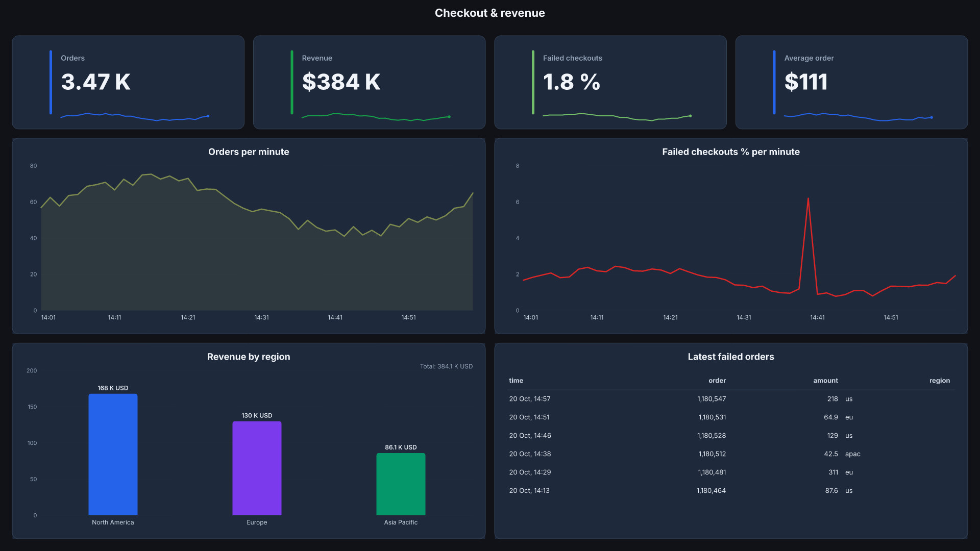Click the Checkout & revenue dashboard title
Viewport: 980px width, 551px height.
tap(490, 13)
